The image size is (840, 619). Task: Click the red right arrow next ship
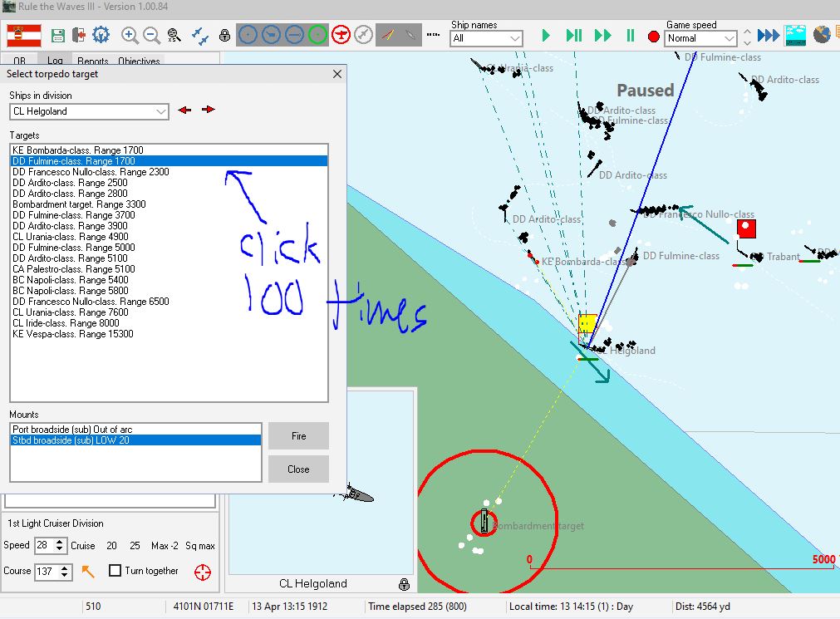(209, 110)
